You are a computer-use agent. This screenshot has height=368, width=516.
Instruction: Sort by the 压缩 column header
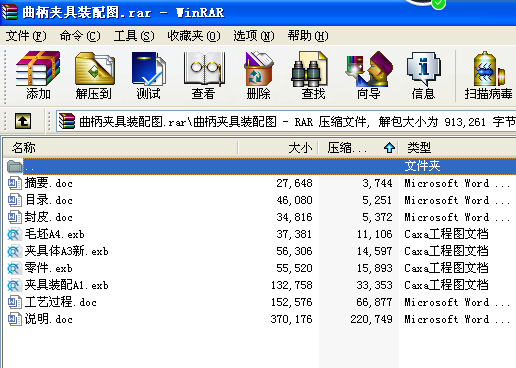coord(358,148)
